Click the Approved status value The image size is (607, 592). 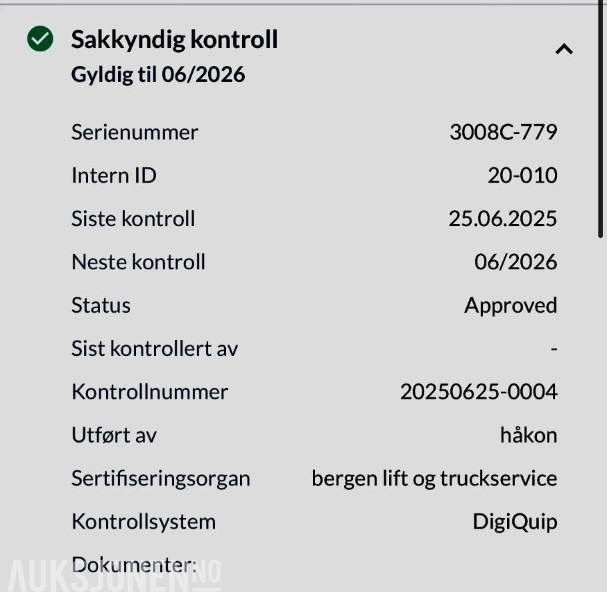(510, 306)
